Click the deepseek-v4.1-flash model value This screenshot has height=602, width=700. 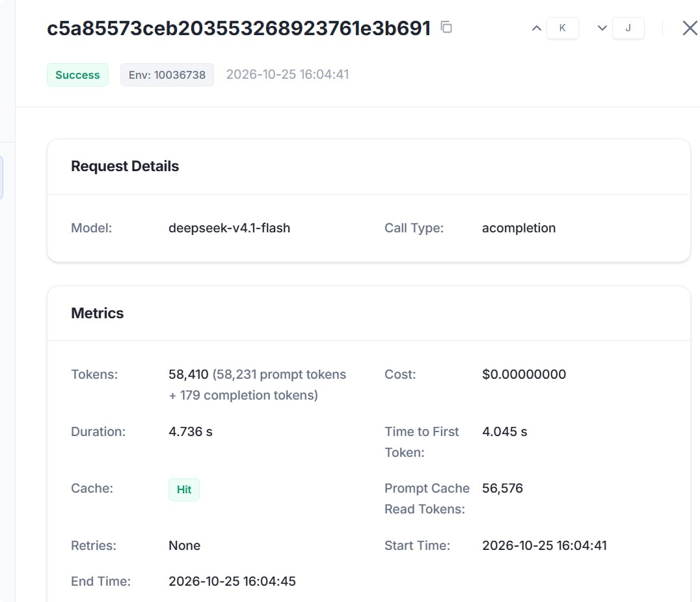click(230, 228)
